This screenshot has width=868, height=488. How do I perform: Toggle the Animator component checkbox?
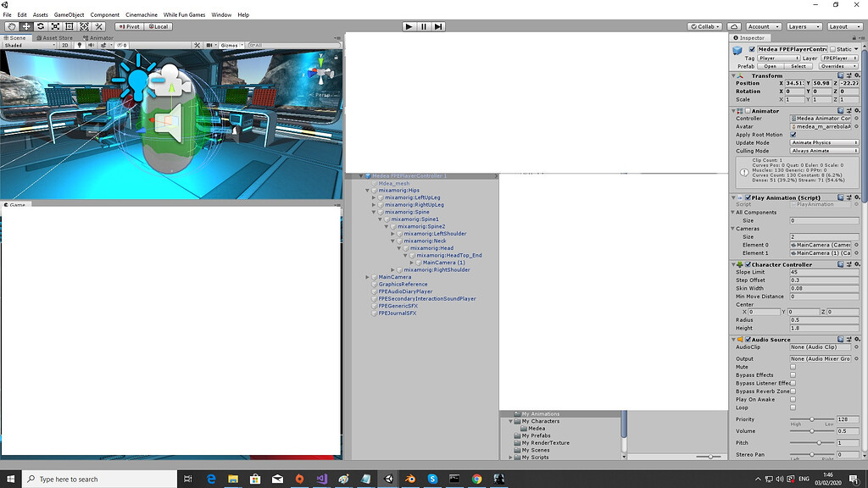[748, 111]
